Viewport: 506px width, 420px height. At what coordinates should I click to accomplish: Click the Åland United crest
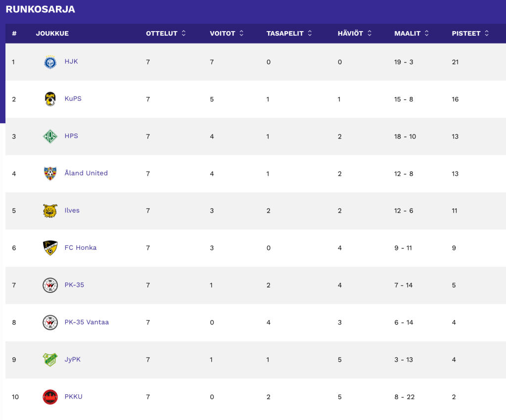coord(50,174)
